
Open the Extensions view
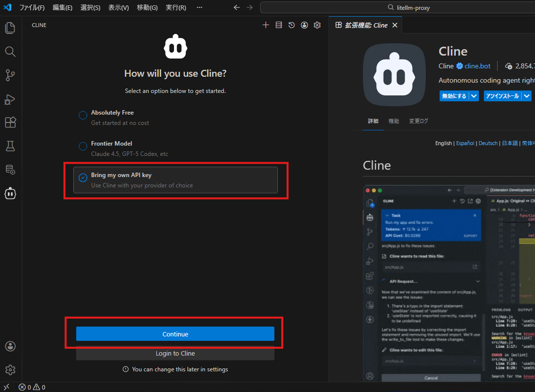(10, 122)
